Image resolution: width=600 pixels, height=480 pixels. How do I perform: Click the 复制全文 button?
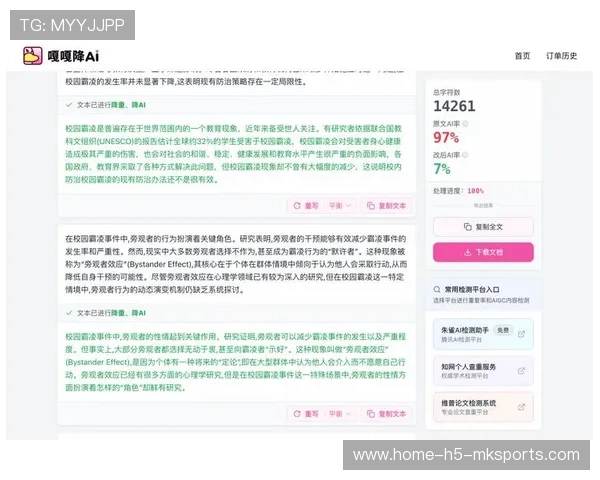point(483,227)
